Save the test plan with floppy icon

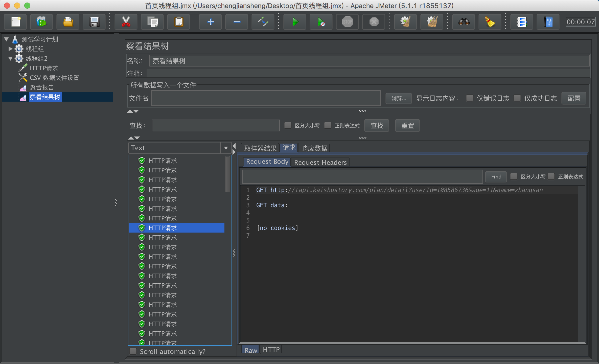click(94, 22)
